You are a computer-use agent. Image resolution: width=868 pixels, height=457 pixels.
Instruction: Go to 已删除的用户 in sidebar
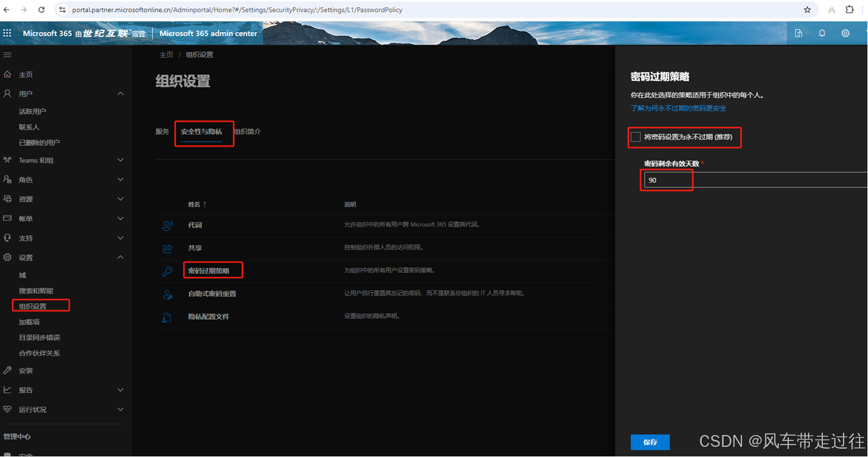click(39, 143)
